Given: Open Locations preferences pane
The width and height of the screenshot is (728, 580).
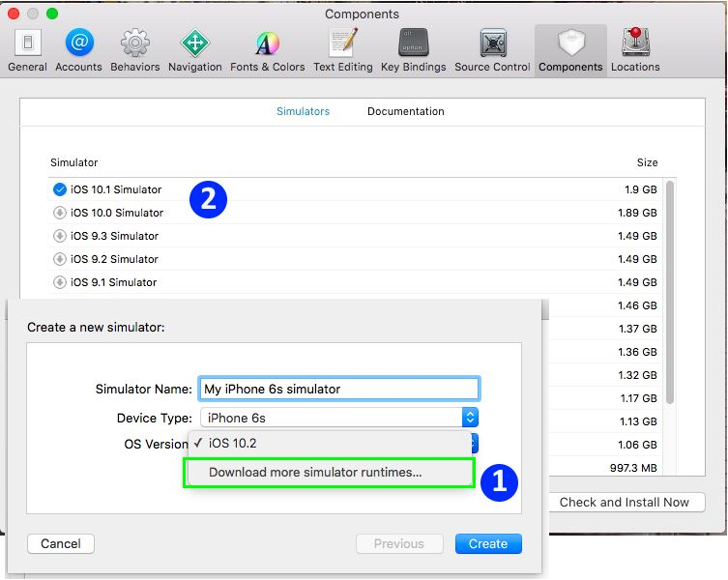Looking at the screenshot, I should point(635,50).
